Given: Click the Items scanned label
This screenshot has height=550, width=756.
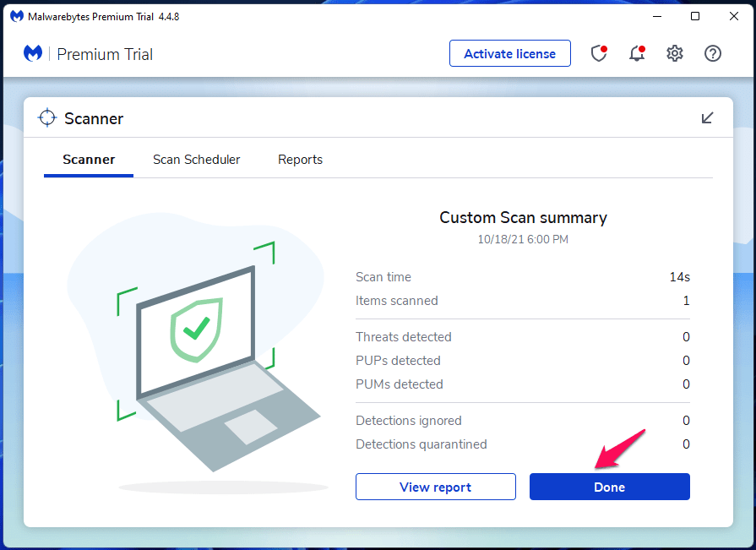Looking at the screenshot, I should coord(397,301).
